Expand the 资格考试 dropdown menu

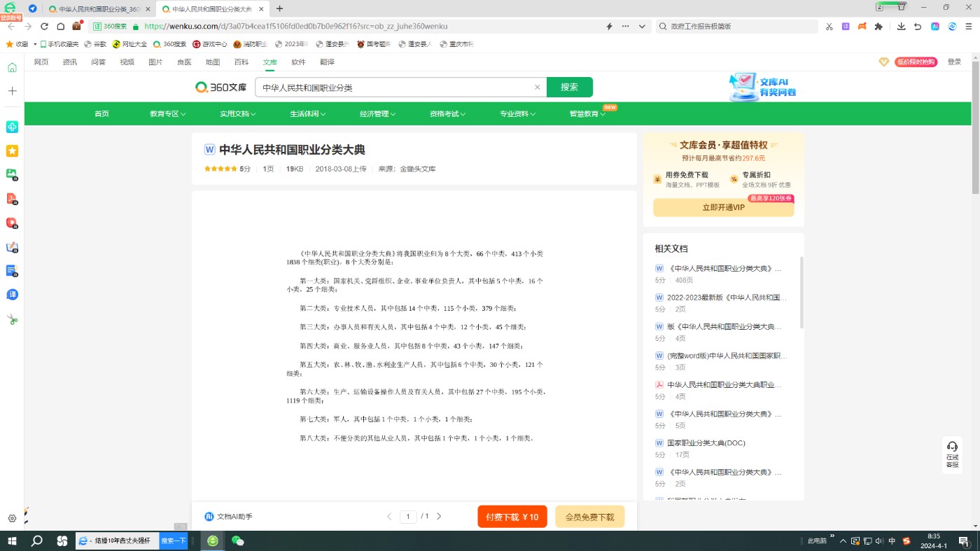coord(448,114)
